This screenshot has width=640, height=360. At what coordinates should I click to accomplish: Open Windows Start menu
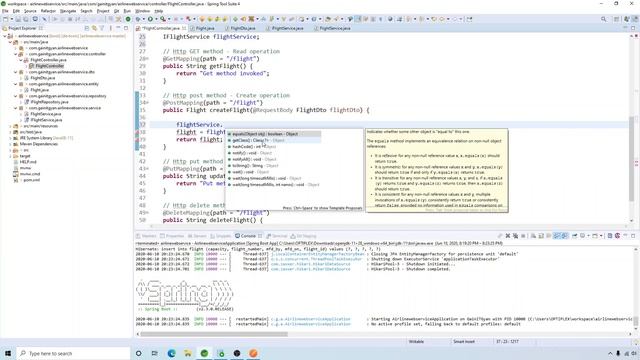[x=8, y=353]
